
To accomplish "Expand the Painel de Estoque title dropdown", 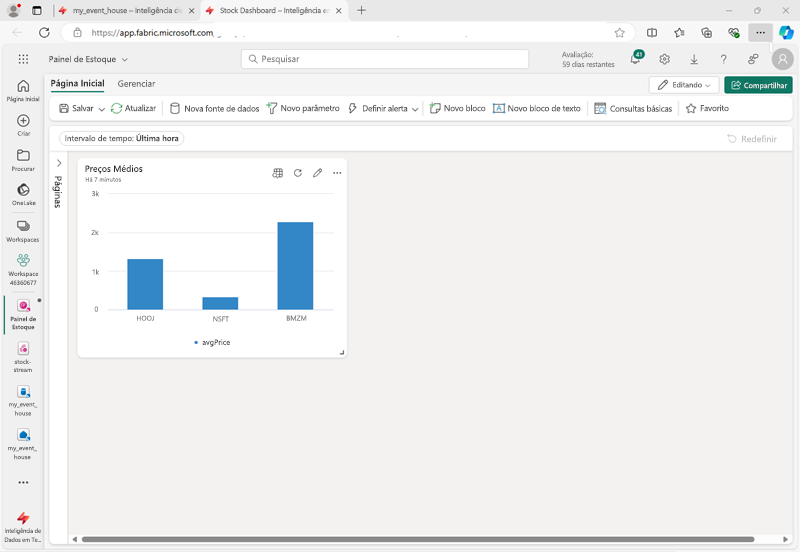I will point(124,60).
